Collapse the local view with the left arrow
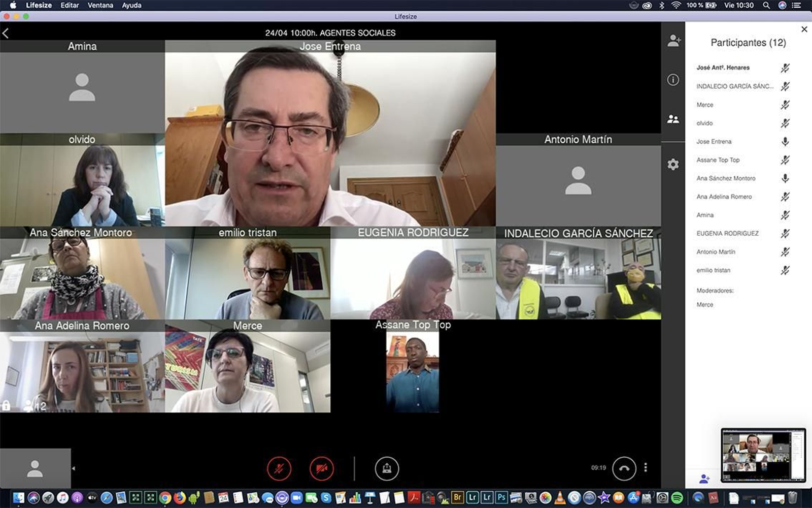 tap(75, 468)
